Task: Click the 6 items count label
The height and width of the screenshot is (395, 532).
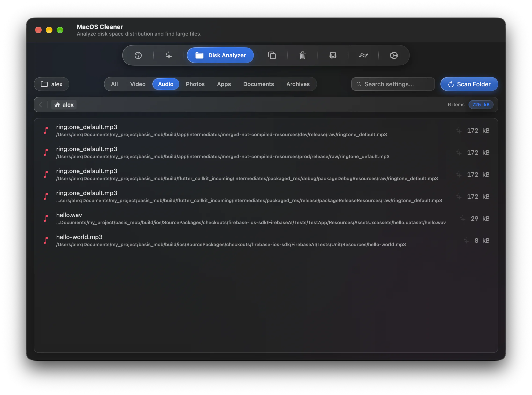Action: pyautogui.click(x=456, y=105)
